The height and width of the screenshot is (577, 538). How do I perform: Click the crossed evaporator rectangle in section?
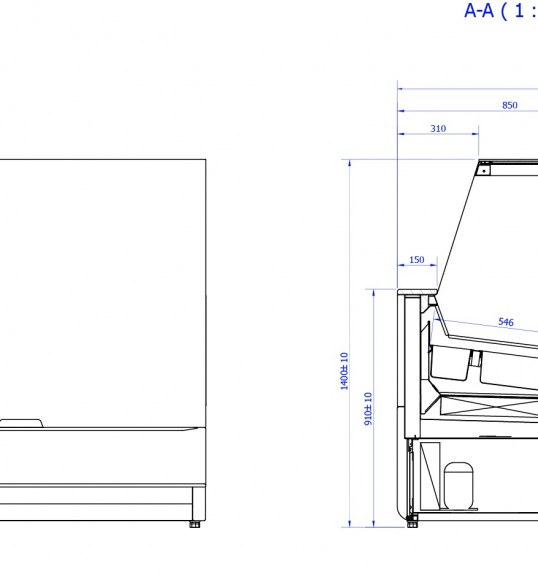tap(489, 407)
